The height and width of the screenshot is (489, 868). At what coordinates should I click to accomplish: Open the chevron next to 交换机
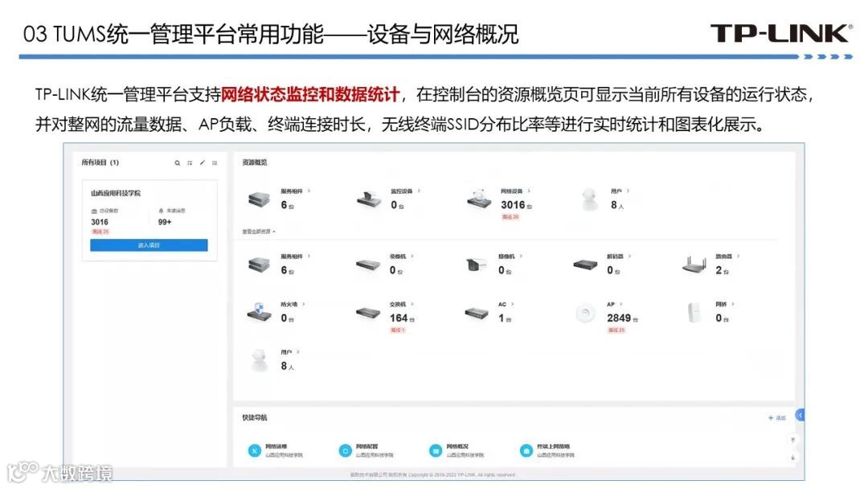411,304
